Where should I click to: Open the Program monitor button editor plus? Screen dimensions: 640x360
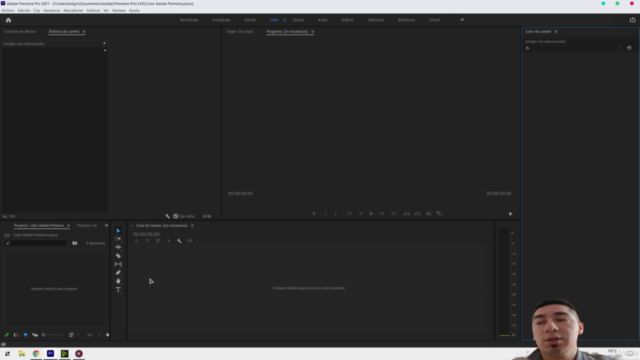coord(510,214)
